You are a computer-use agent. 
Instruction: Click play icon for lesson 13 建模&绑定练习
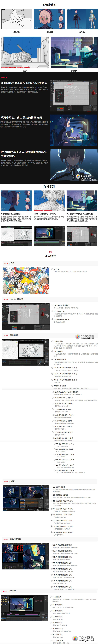53,398
